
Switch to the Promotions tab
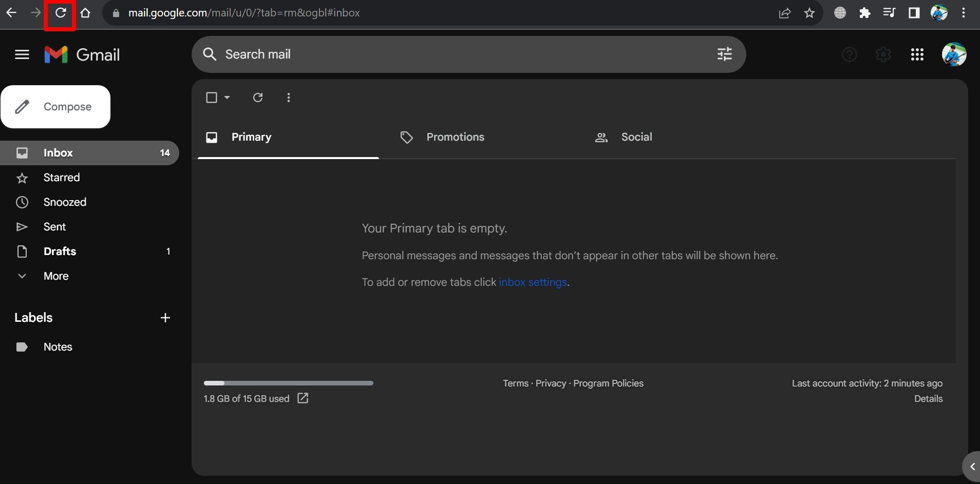coord(455,137)
